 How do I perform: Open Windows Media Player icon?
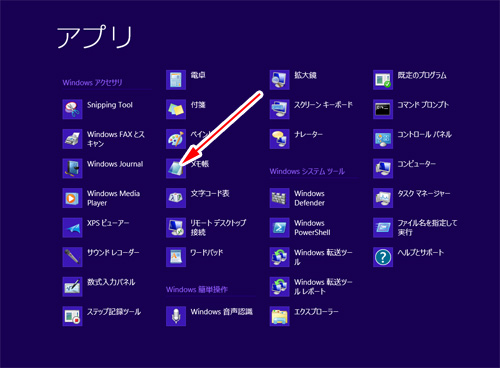(72, 198)
